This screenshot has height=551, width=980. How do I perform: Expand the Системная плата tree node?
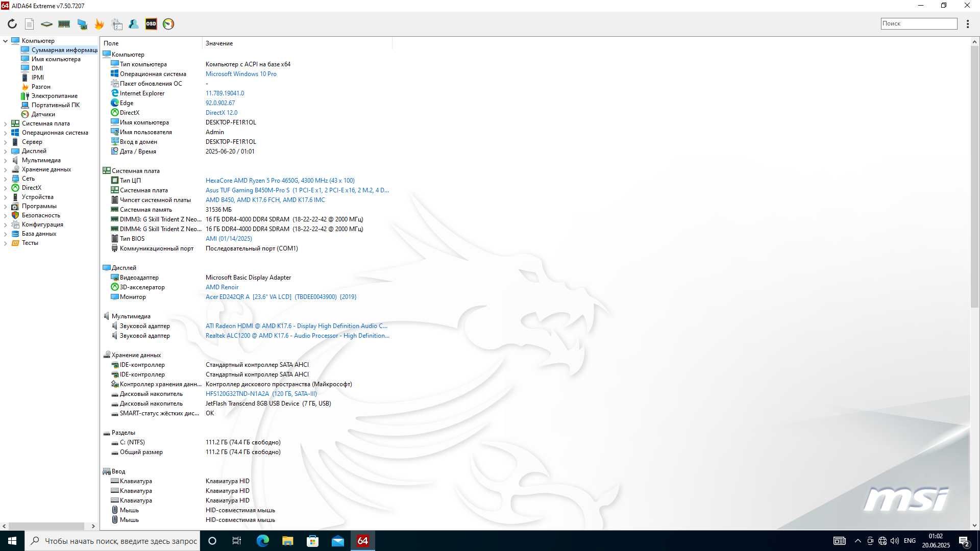pos(5,123)
